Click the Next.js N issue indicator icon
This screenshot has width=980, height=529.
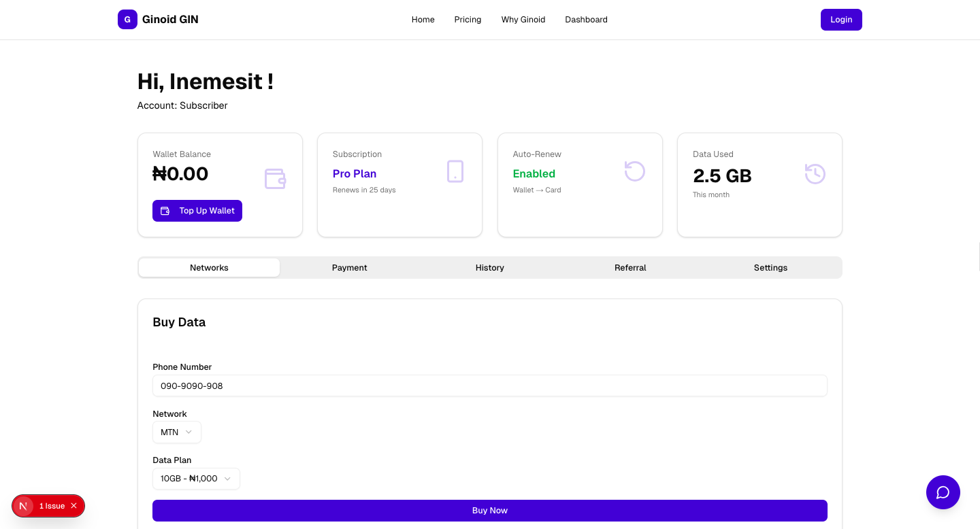(x=24, y=506)
